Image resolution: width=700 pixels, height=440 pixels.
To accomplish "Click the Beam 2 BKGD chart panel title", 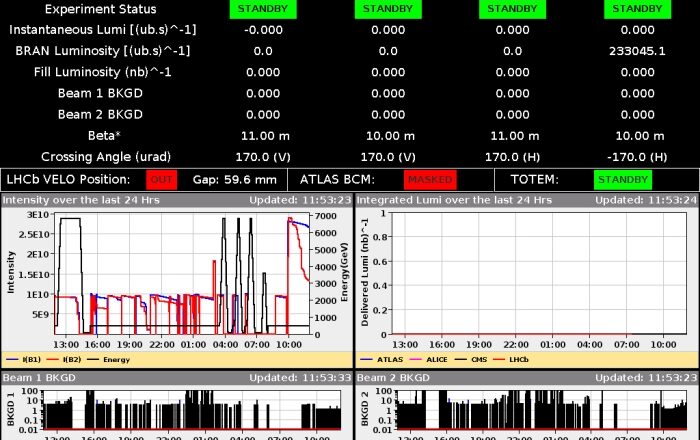I will click(393, 378).
